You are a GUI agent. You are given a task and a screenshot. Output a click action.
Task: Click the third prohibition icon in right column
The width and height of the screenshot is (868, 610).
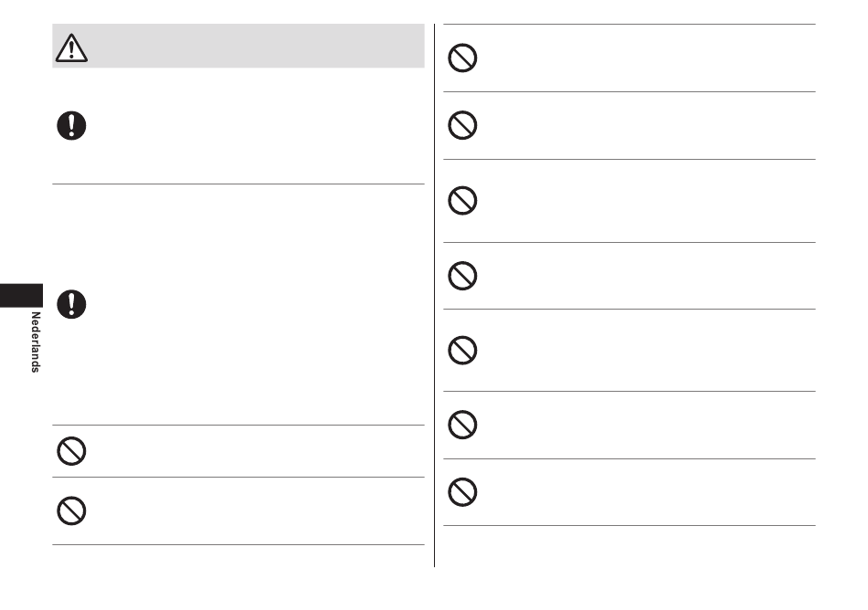(462, 200)
